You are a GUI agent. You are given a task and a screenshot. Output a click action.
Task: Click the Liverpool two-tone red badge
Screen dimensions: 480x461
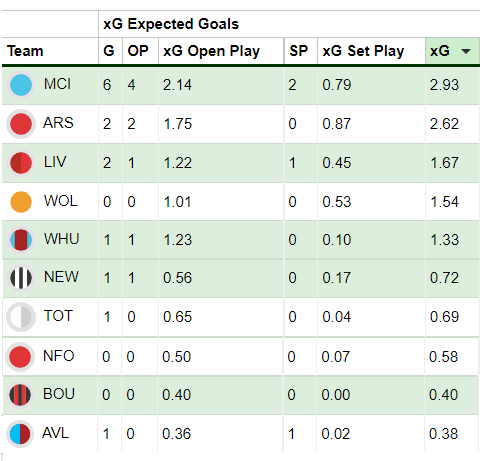(21, 163)
